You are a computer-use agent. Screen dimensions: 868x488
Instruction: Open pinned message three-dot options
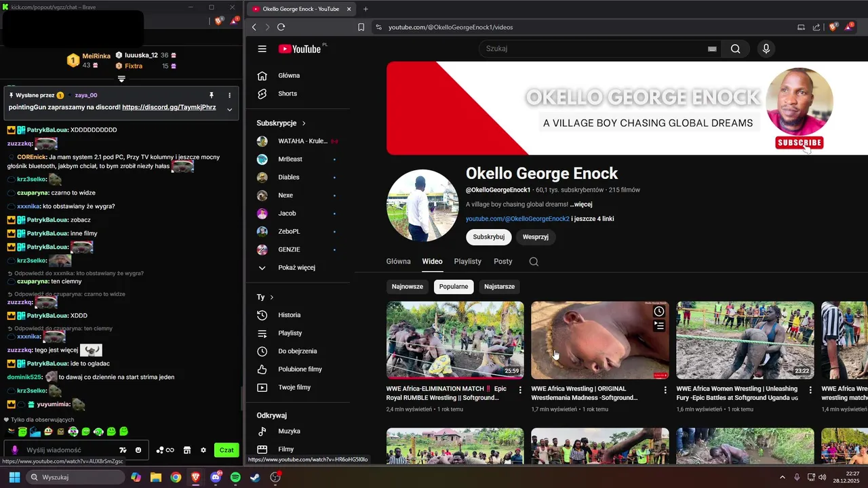(229, 96)
